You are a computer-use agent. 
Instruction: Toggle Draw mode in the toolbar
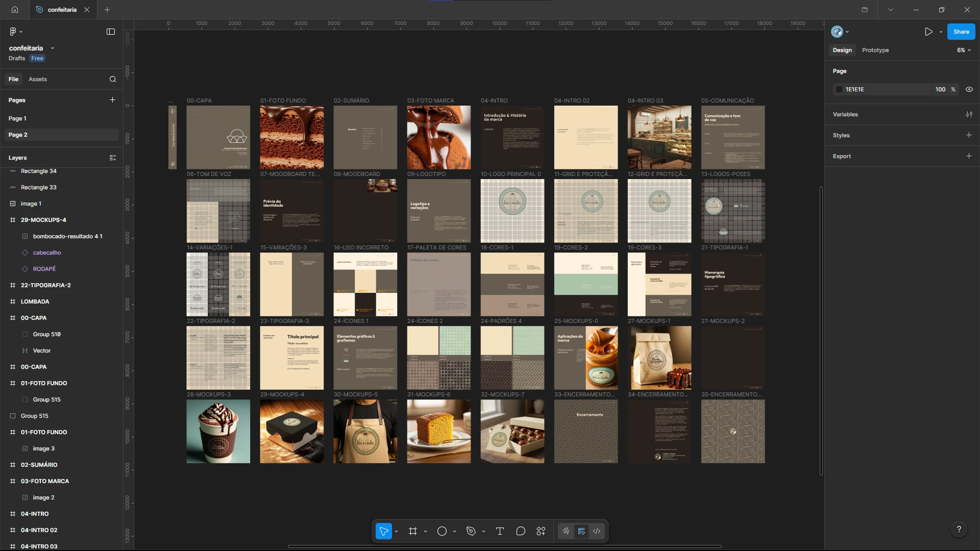coord(566,531)
